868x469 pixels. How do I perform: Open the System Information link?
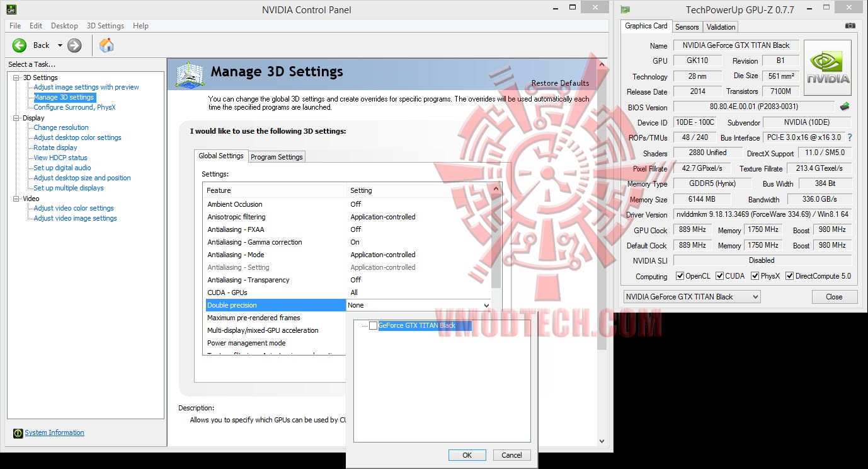[x=54, y=433]
